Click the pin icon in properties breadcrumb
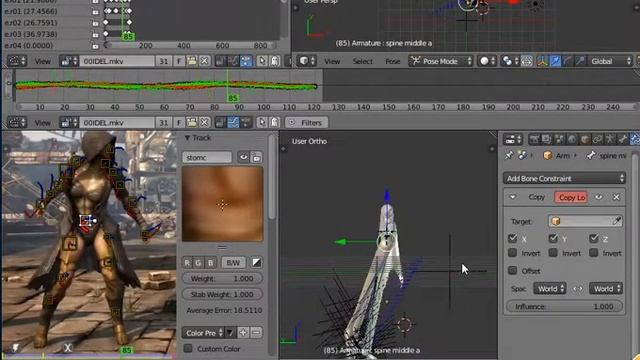Viewport: 640px width, 360px height. pos(509,156)
